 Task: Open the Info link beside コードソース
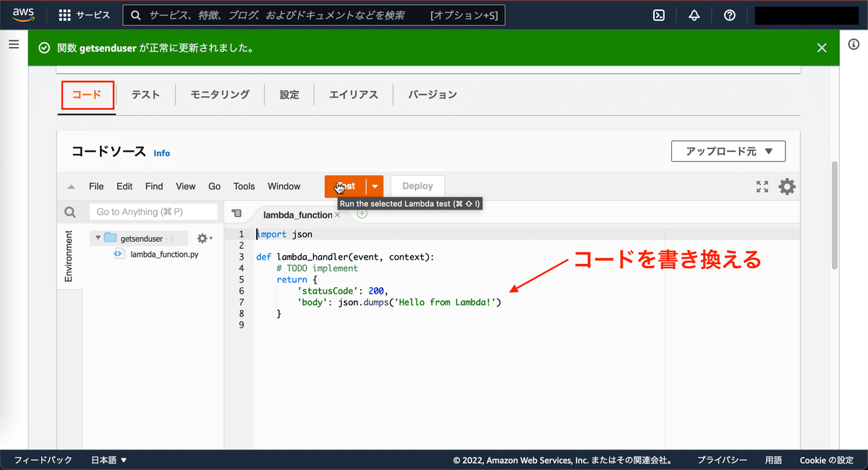coord(162,153)
